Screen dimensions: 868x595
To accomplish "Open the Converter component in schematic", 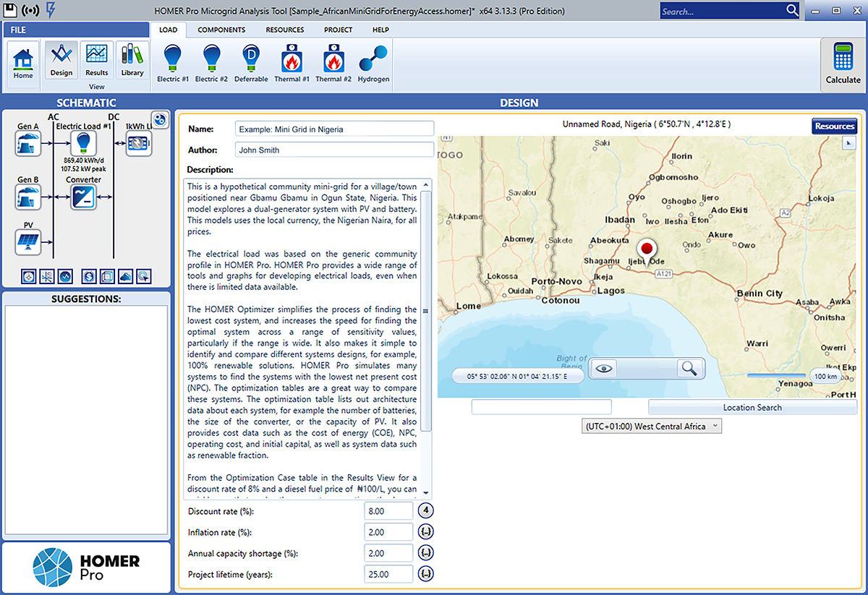I will coord(83,197).
